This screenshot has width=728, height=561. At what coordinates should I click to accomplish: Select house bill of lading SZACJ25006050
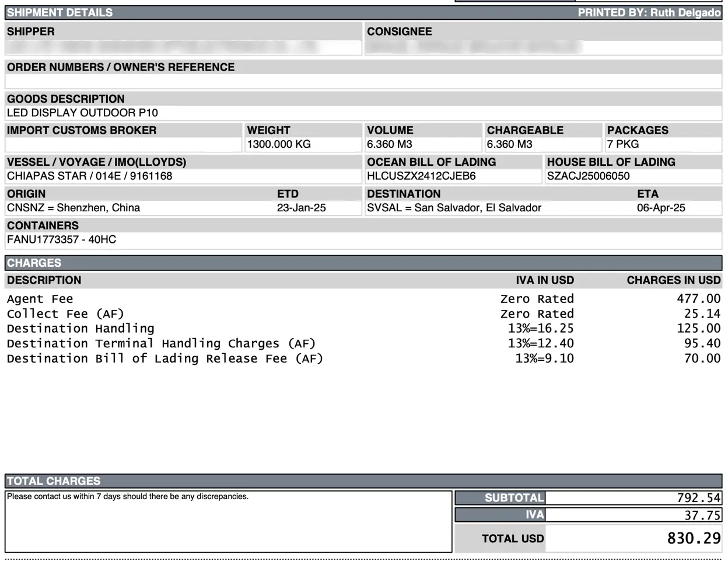(x=588, y=176)
